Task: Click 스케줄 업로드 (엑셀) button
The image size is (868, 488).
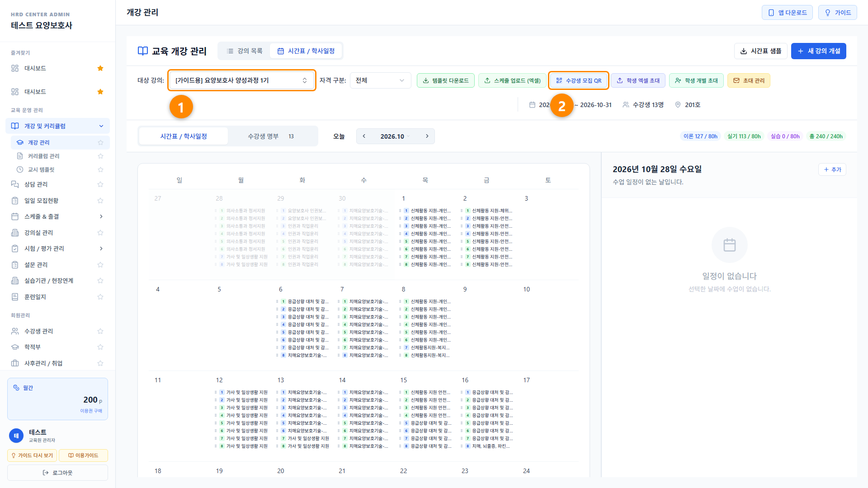Action: click(513, 80)
